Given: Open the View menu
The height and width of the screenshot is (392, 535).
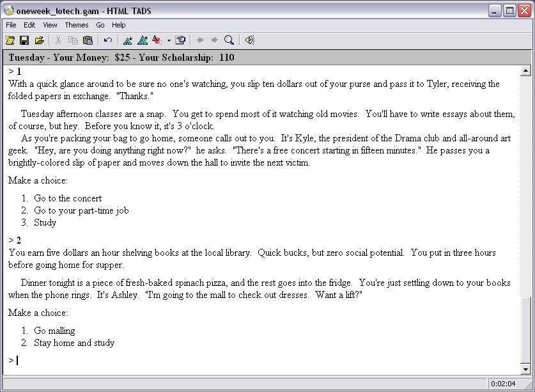Looking at the screenshot, I should 50,25.
